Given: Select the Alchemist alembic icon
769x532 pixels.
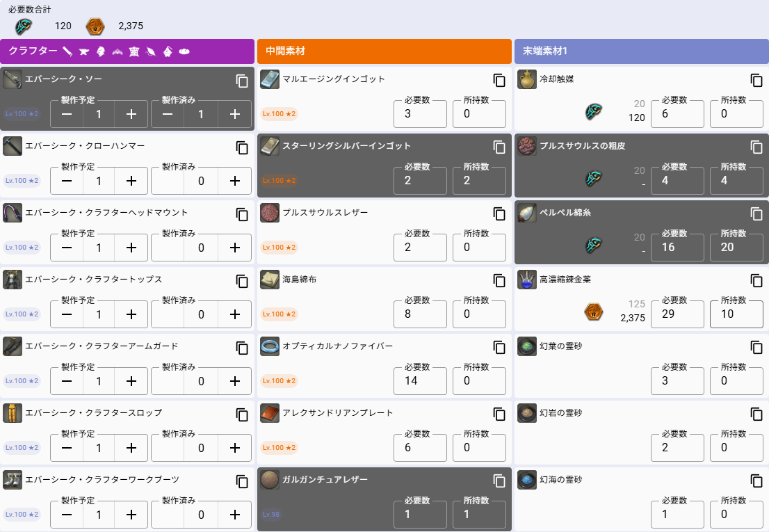Looking at the screenshot, I should tap(168, 51).
